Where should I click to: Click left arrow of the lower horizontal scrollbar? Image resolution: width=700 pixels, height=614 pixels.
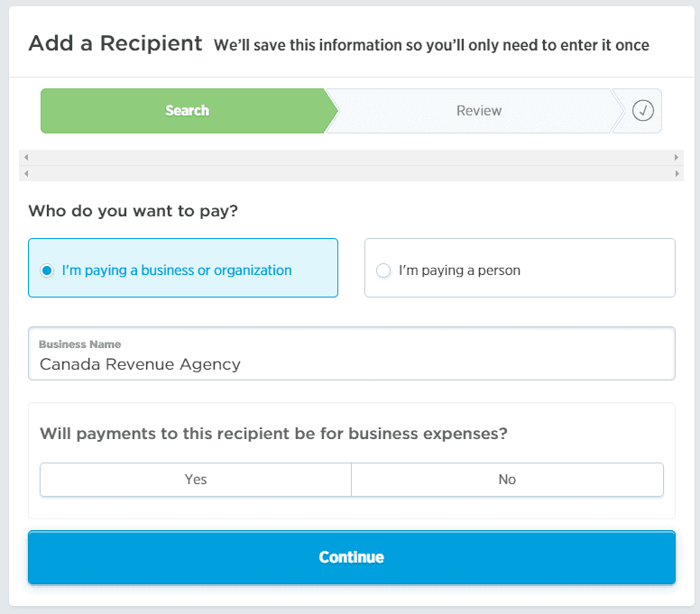pos(26,173)
